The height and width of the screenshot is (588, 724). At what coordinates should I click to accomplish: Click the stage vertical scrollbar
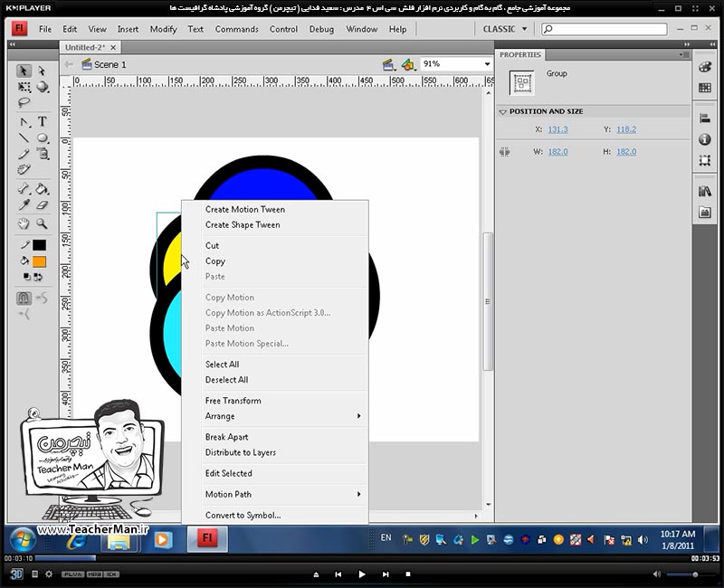488,301
